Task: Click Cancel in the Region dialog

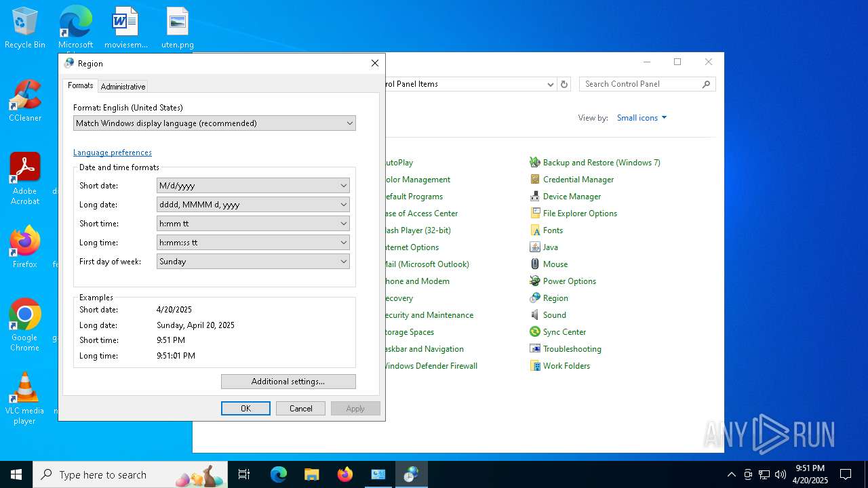Action: pyautogui.click(x=301, y=409)
